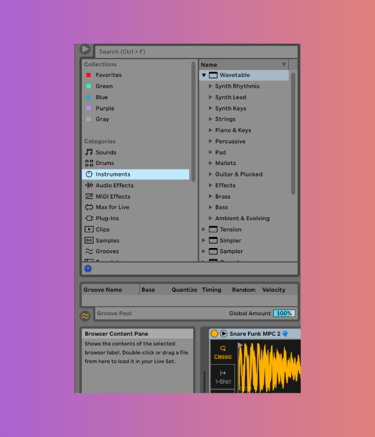Expand the Synth Keys folder
Viewport: 375px width, 437px height.
210,108
